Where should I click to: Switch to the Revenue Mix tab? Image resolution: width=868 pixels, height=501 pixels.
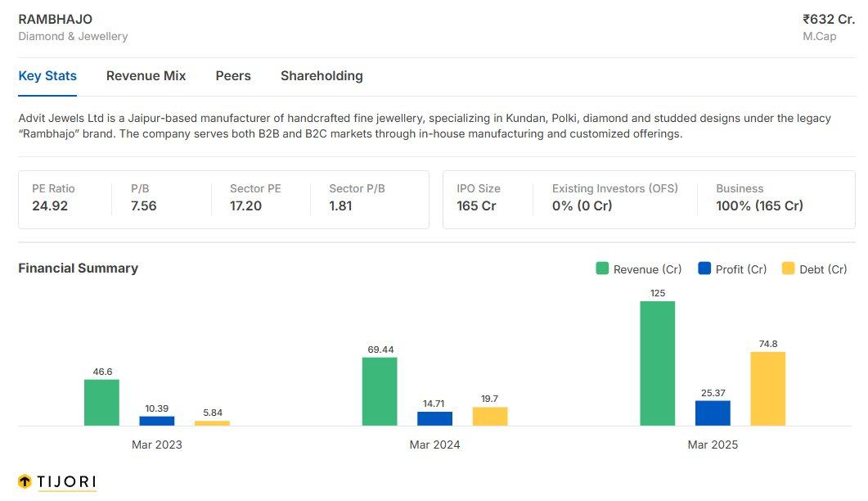pos(146,76)
